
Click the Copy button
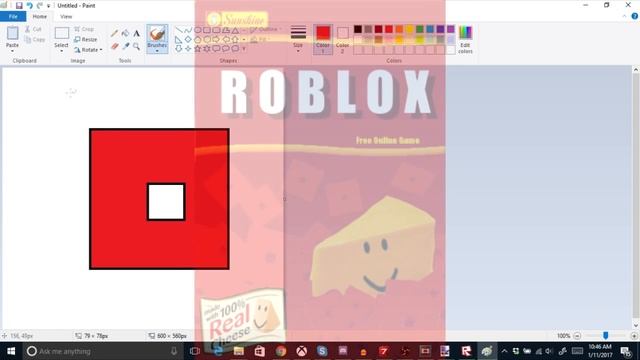pyautogui.click(x=35, y=40)
